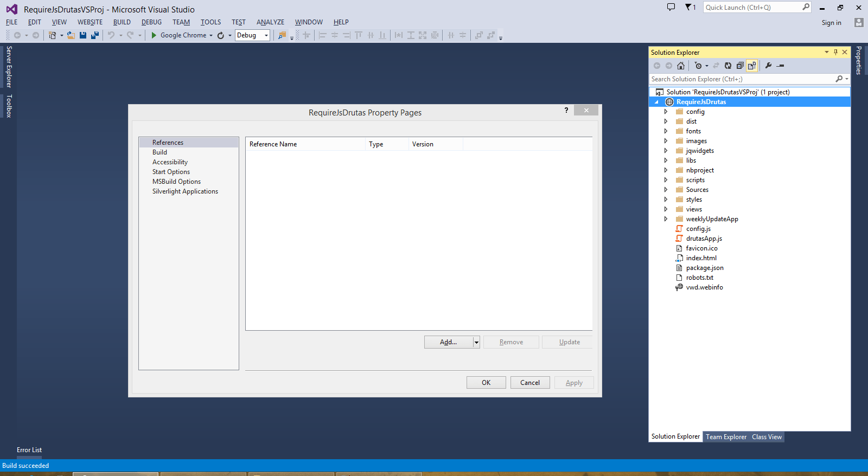
Task: Select drutasApp.js file
Action: [x=704, y=239]
